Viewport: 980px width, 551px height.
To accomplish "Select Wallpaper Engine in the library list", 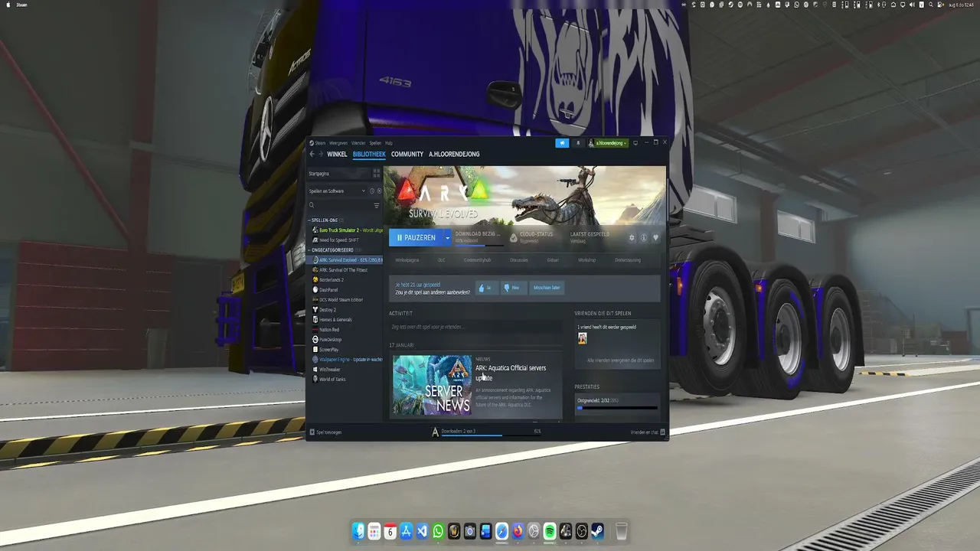I will point(345,359).
